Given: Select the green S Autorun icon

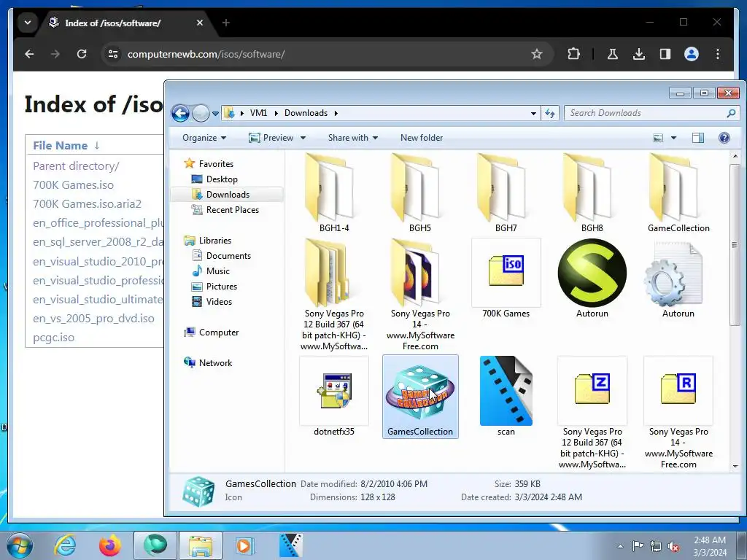Looking at the screenshot, I should (x=592, y=273).
